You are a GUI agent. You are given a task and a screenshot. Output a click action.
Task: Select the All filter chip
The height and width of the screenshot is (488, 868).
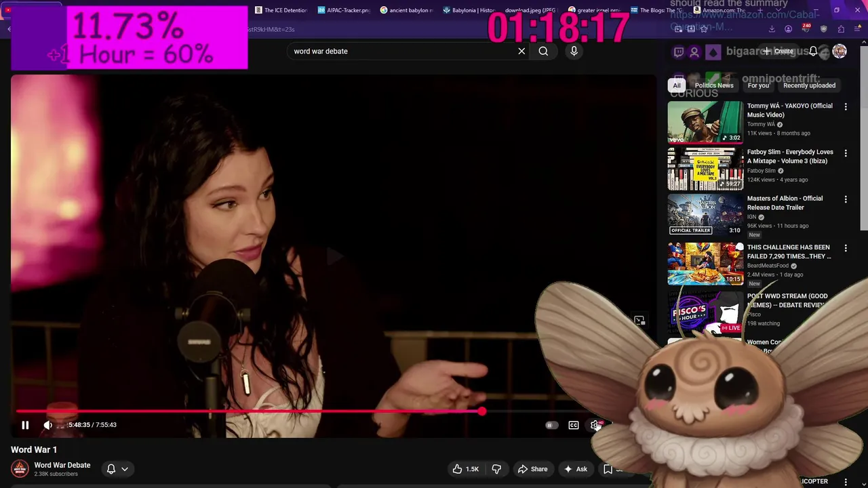click(676, 85)
